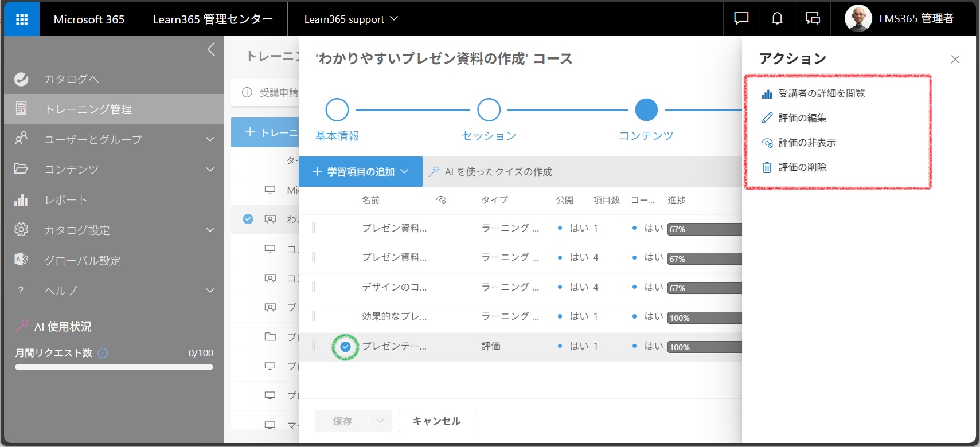Screen dimensions: 980x447
Task: Click the visibility column header icon
Action: pos(441,200)
